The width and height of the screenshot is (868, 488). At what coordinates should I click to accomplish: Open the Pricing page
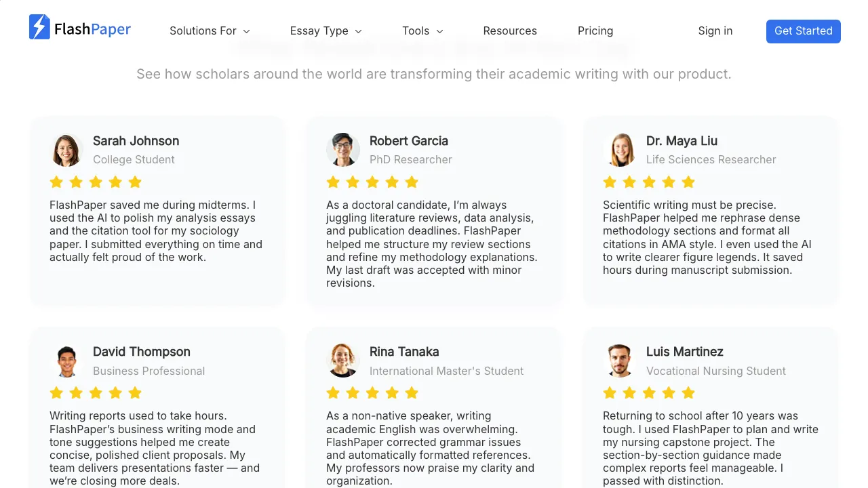[x=595, y=31]
